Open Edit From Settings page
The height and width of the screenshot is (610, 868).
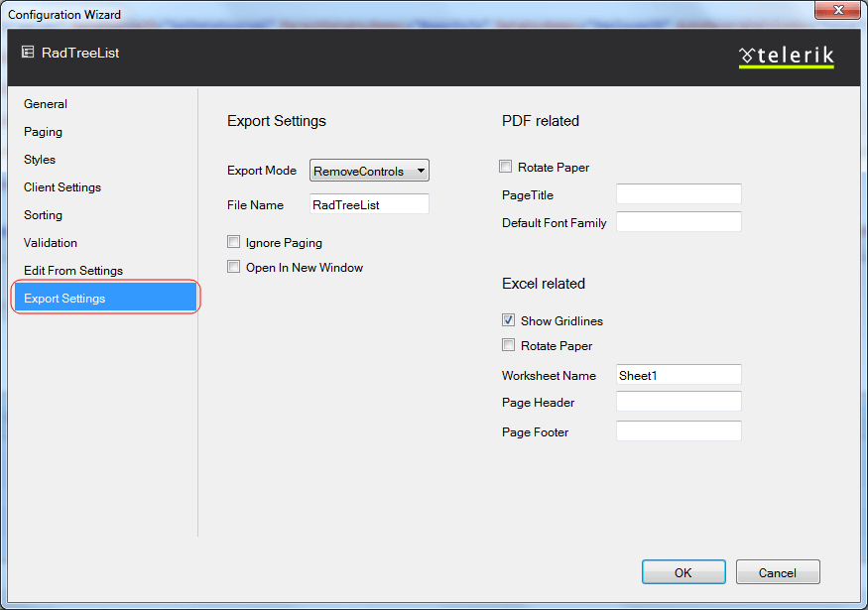click(x=73, y=270)
